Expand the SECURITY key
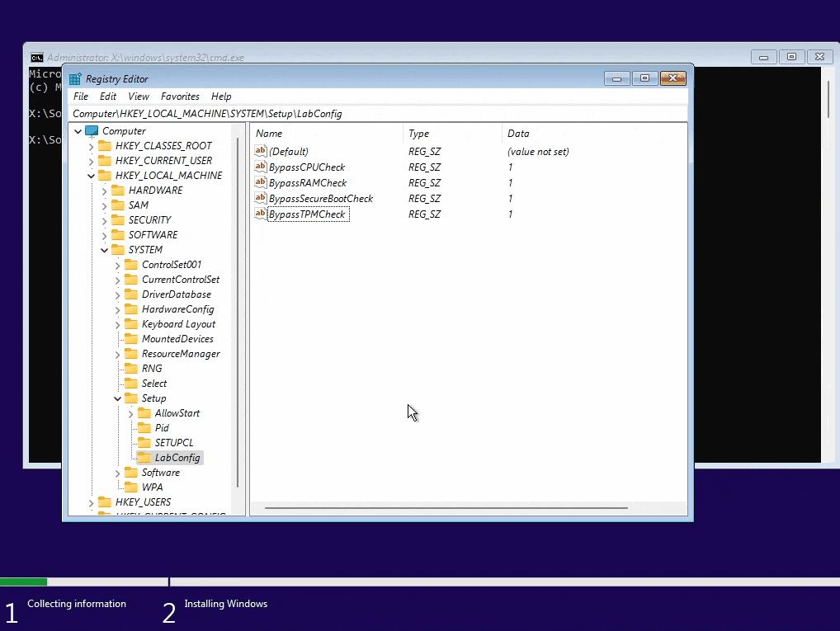The width and height of the screenshot is (840, 631). [105, 221]
